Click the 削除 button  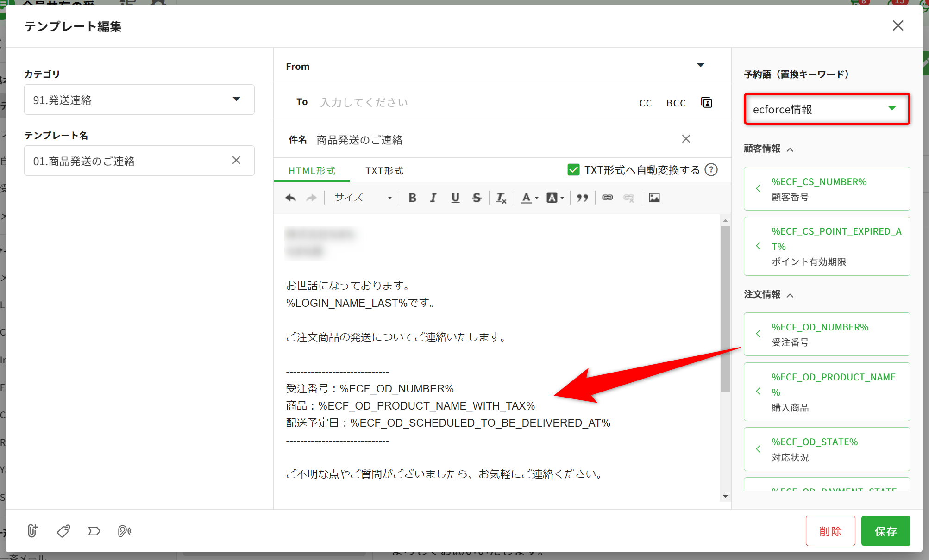(830, 531)
